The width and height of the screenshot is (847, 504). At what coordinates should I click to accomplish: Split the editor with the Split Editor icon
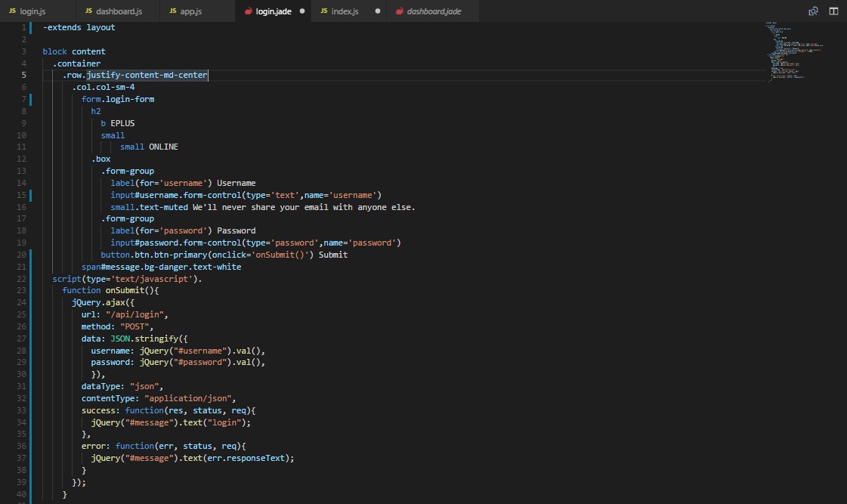click(833, 9)
